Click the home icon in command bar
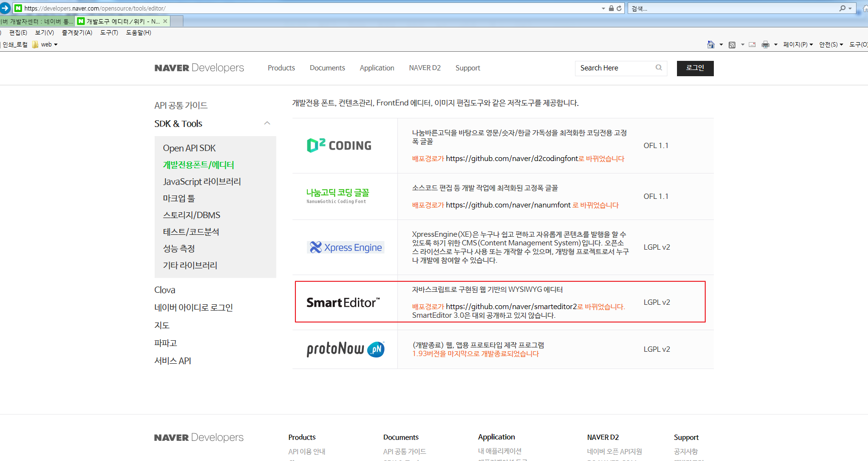Image resolution: width=868 pixels, height=461 pixels. pos(710,45)
